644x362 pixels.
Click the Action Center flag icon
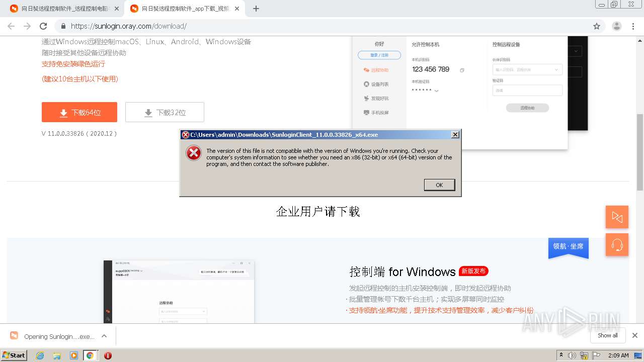596,355
